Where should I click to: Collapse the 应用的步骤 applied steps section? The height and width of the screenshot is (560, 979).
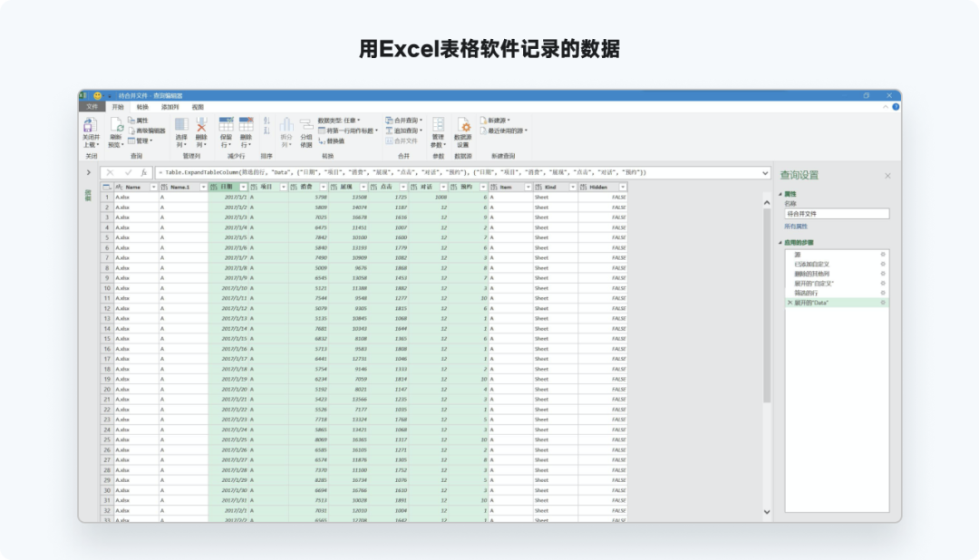(780, 243)
